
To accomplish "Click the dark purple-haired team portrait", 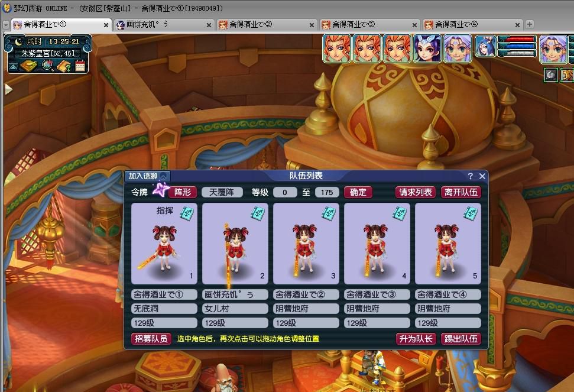I will [427, 48].
